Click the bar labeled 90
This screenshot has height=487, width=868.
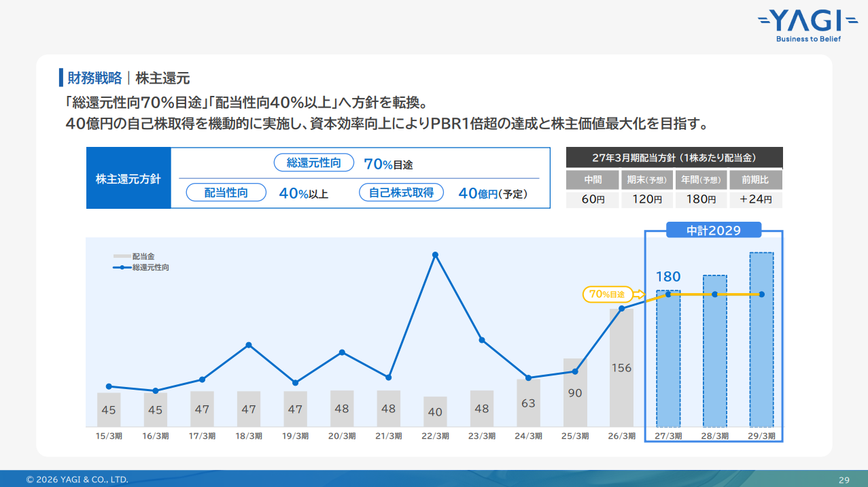[x=575, y=392]
